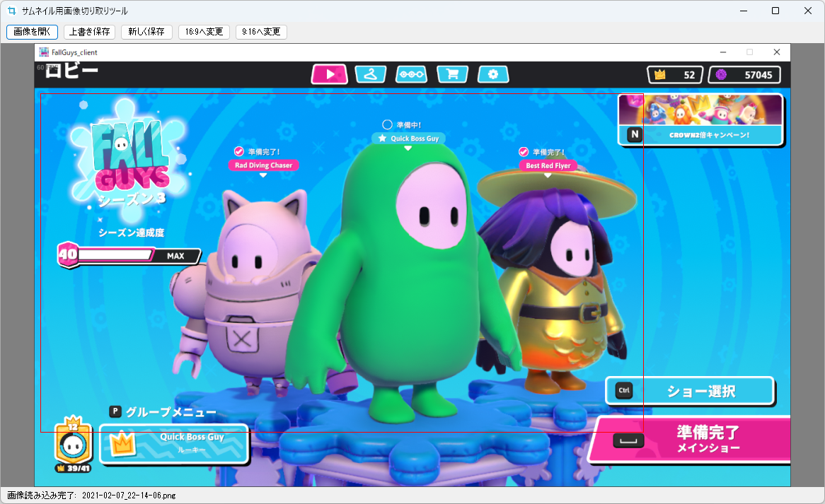Click the Quick Boss Guy nameplate card
The height and width of the screenshot is (504, 825).
click(x=174, y=444)
